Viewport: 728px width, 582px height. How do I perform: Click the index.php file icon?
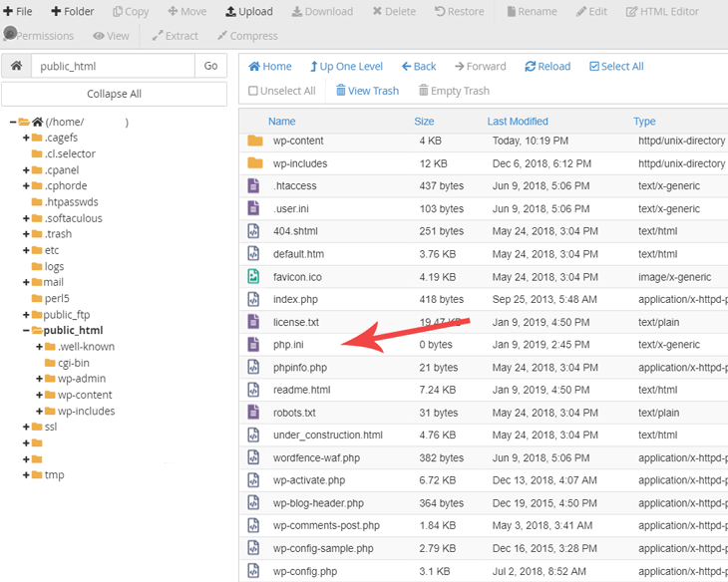pos(253,299)
